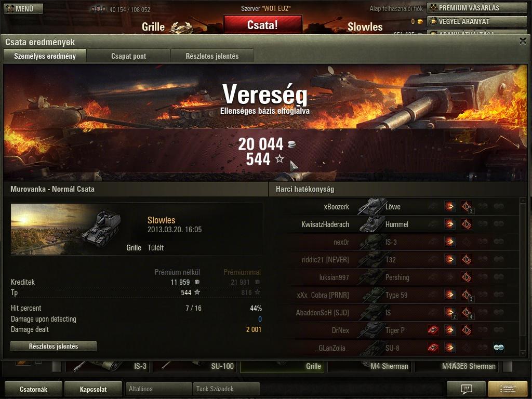Click the damage icon on Löwe row
Viewport: 532px width, 399px height.
(449, 206)
